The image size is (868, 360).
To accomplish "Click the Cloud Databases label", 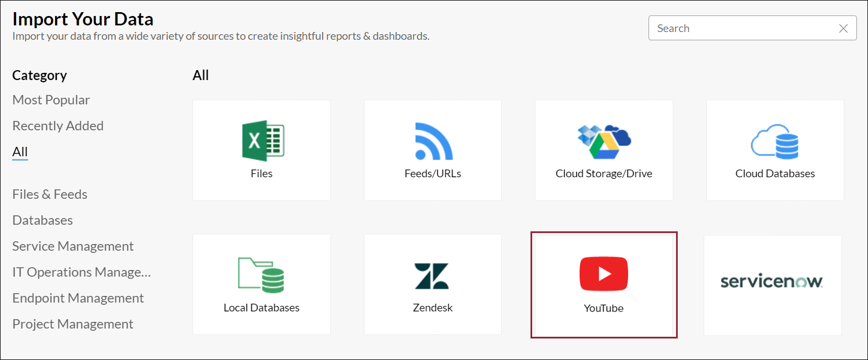I will (775, 173).
